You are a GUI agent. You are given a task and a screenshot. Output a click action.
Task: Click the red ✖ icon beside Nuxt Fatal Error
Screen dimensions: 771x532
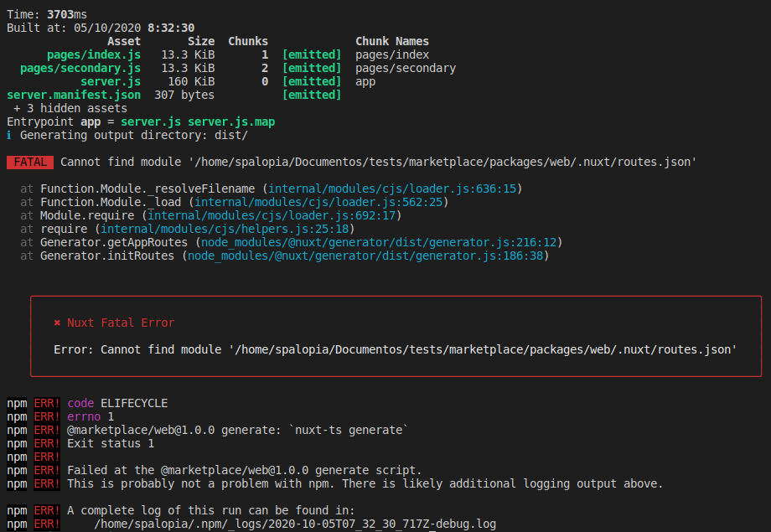[x=57, y=323]
